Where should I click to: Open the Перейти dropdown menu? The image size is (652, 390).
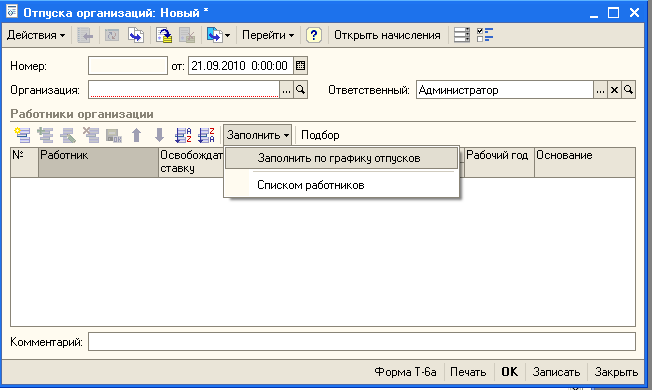268,35
